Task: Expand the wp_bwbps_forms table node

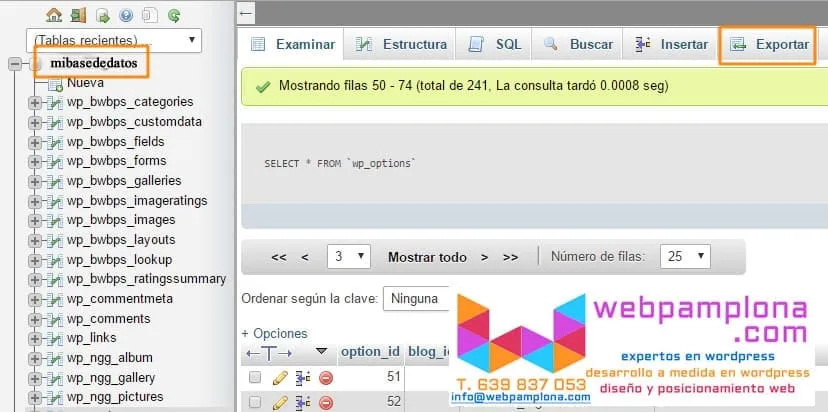Action: pos(35,162)
